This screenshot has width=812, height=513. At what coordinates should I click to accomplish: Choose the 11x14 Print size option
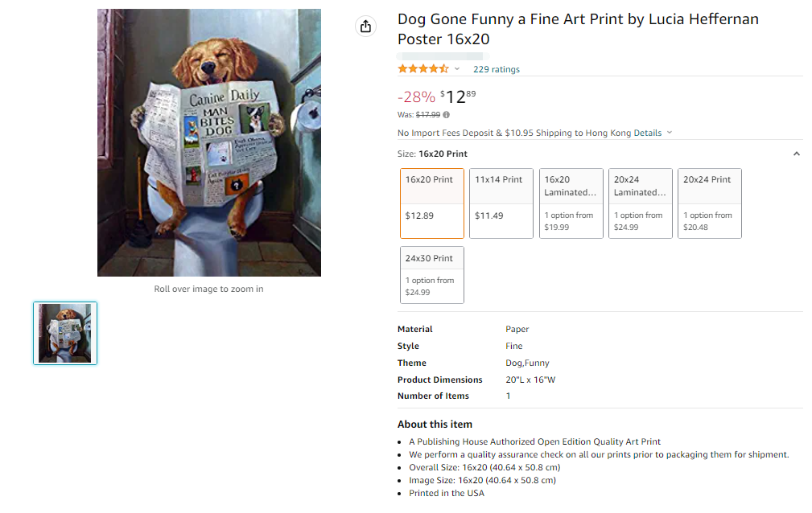click(501, 203)
